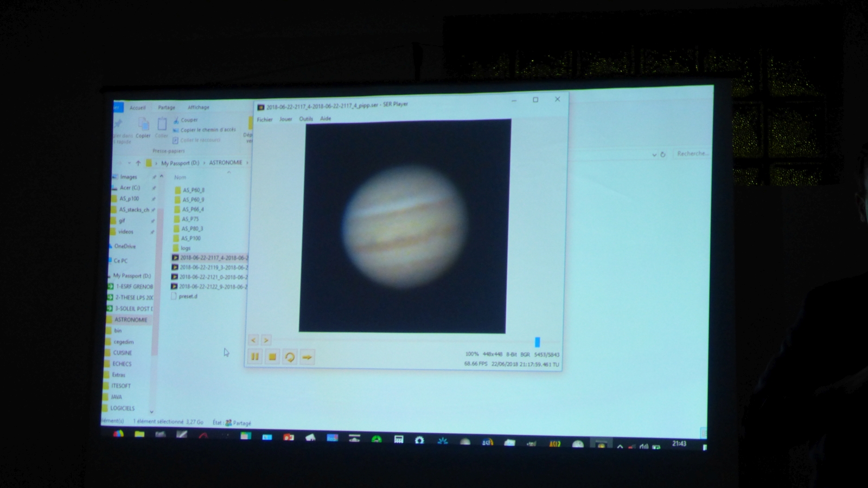Open recent locations dropdown arrow
This screenshot has height=488, width=868.
(129, 163)
